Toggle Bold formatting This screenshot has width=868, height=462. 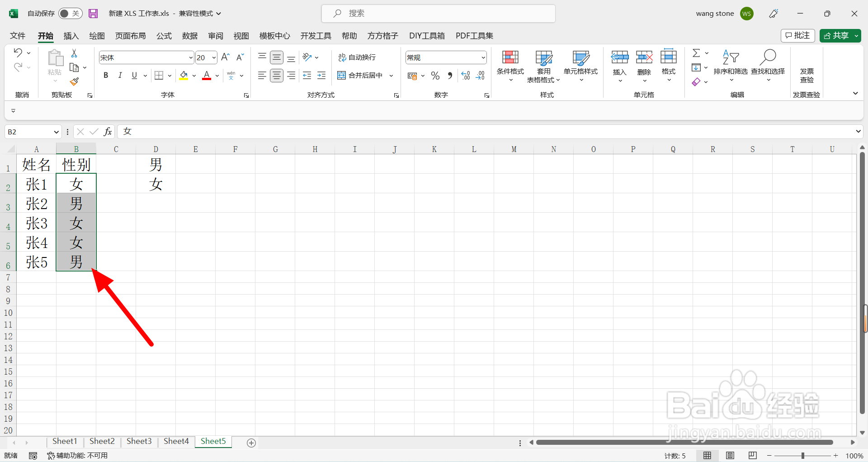(x=106, y=76)
